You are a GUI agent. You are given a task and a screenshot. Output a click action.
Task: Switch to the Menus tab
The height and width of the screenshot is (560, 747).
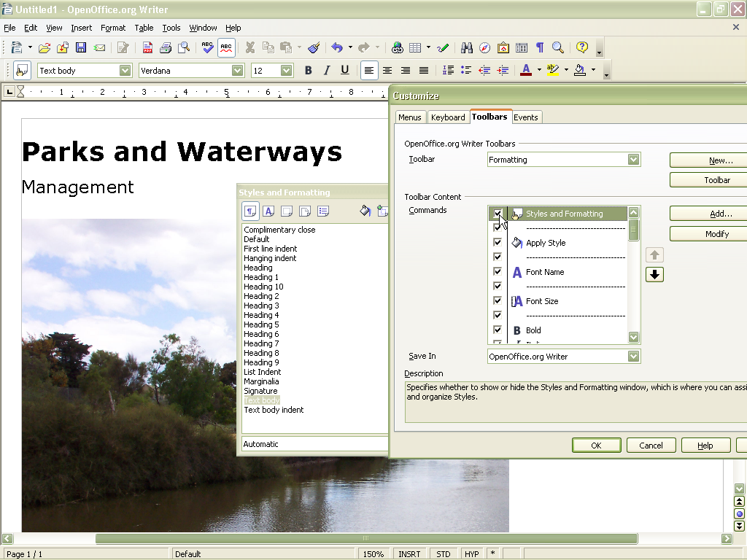click(410, 117)
